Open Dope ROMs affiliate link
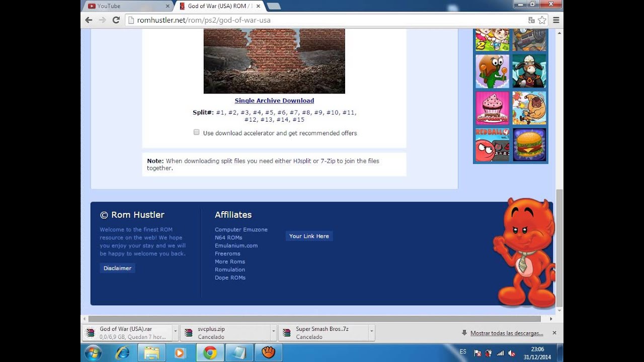Screen dimensions: 644x362 (230, 278)
